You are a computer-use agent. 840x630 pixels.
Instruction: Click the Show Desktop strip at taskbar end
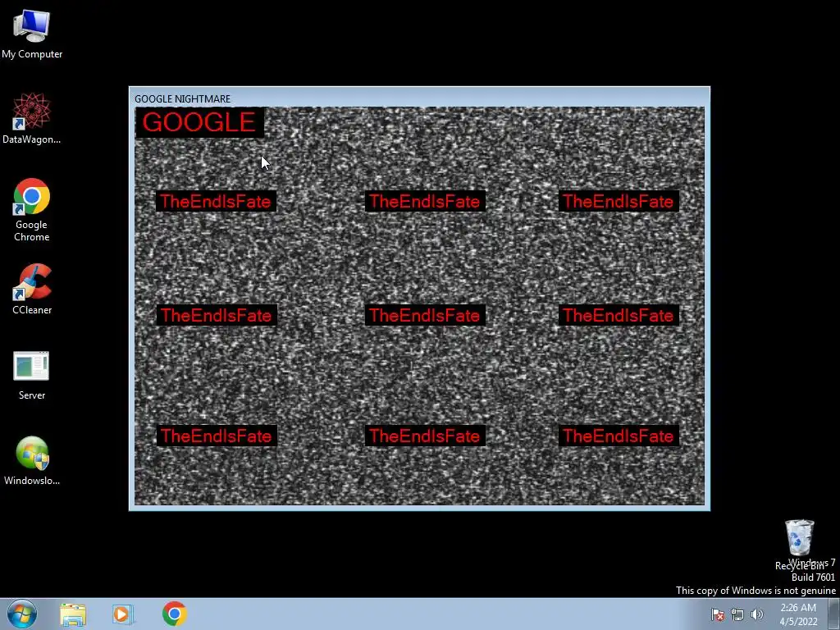[833, 614]
